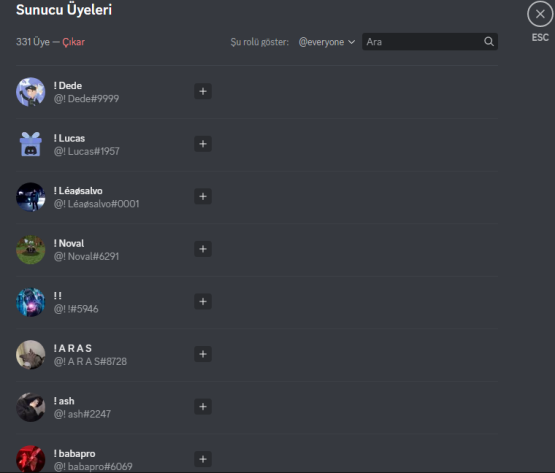Open ! babapro's red avatar
The width and height of the screenshot is (555, 473).
pos(30,459)
